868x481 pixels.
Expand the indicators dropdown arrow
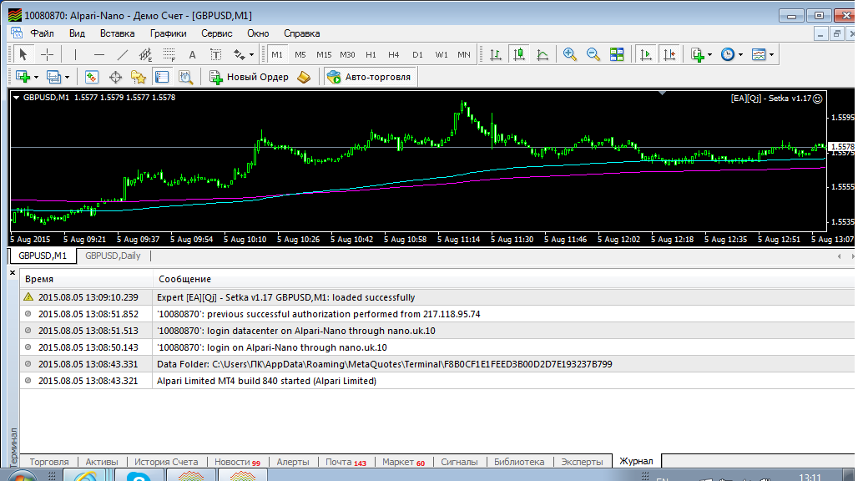[x=709, y=55]
